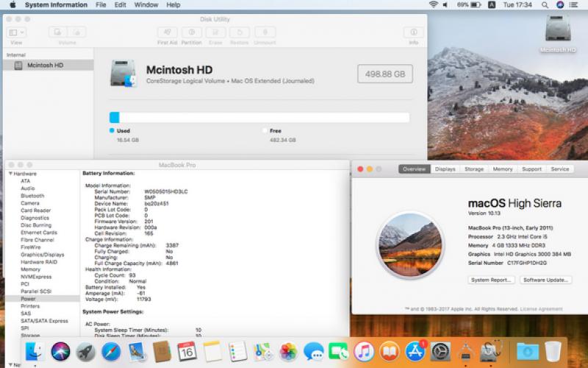The height and width of the screenshot is (368, 588).
Task: Select Camera in the Hardware list
Action: (30, 203)
